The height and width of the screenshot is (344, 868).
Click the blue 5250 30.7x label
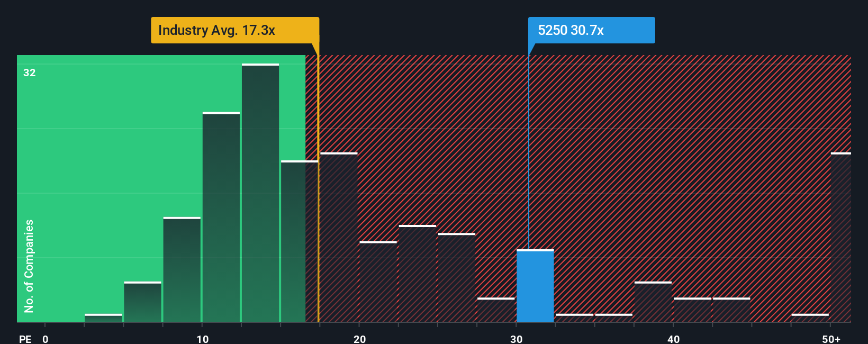591,30
